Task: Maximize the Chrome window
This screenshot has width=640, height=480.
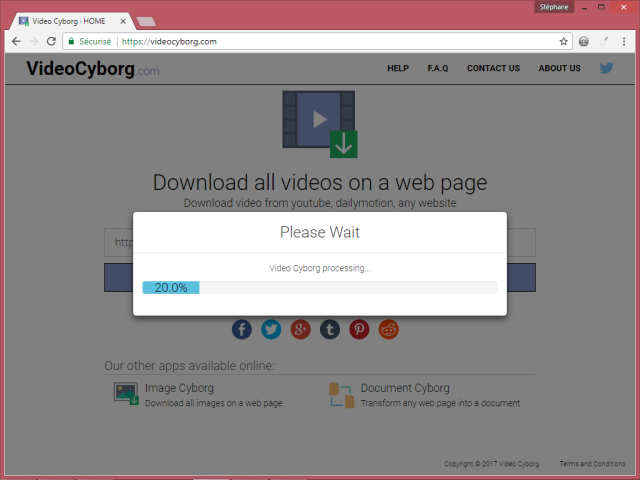Action: pyautogui.click(x=601, y=7)
